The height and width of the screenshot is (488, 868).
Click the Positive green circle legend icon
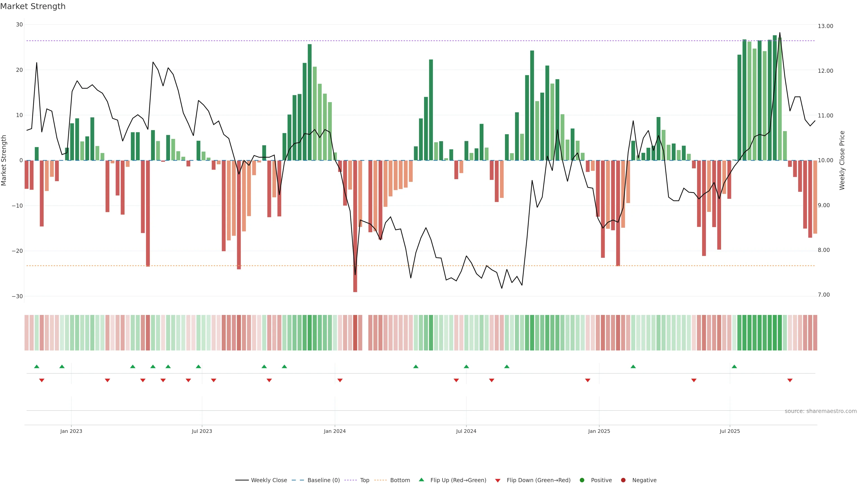[582, 480]
